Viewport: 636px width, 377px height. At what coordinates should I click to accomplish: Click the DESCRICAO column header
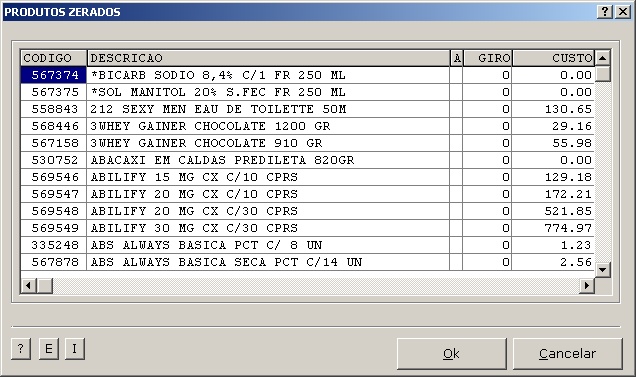[x=269, y=58]
